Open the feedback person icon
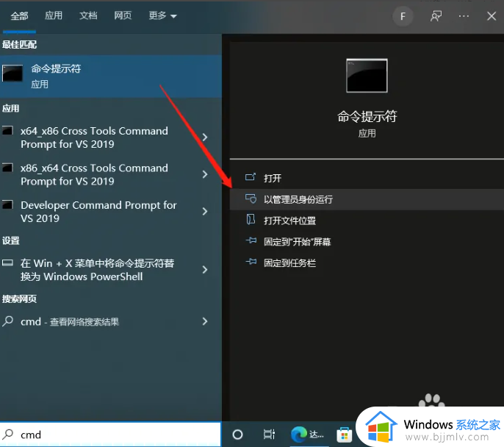Image resolution: width=504 pixels, height=447 pixels. pyautogui.click(x=436, y=16)
